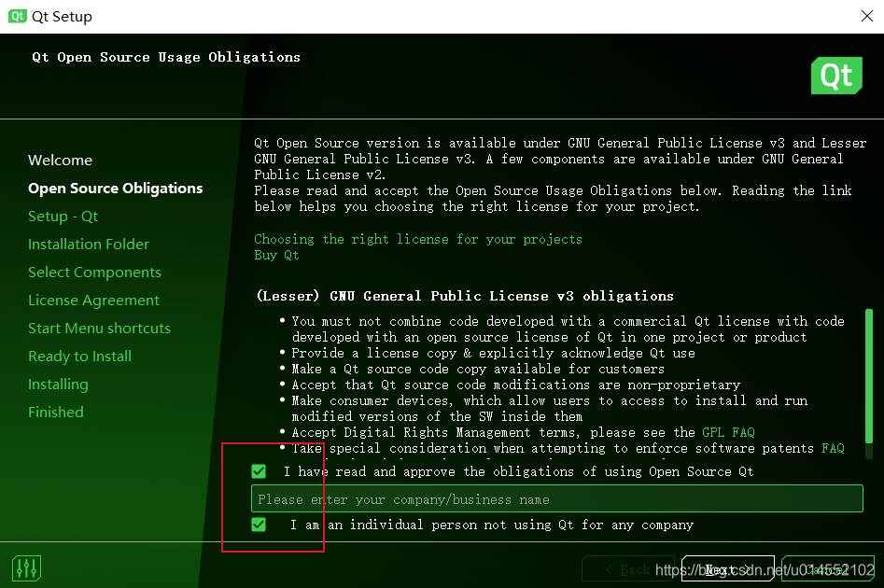Select the Installation Folder step

pos(89,244)
